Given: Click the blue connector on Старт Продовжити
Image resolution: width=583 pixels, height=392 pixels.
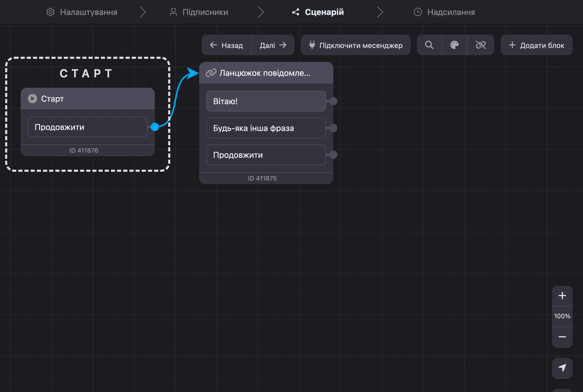Looking at the screenshot, I should (155, 127).
